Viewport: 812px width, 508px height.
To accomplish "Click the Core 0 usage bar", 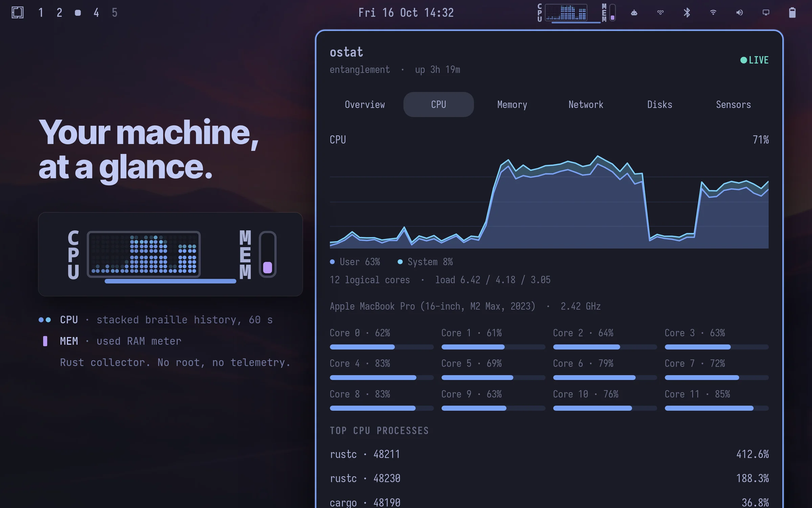I will (x=382, y=347).
